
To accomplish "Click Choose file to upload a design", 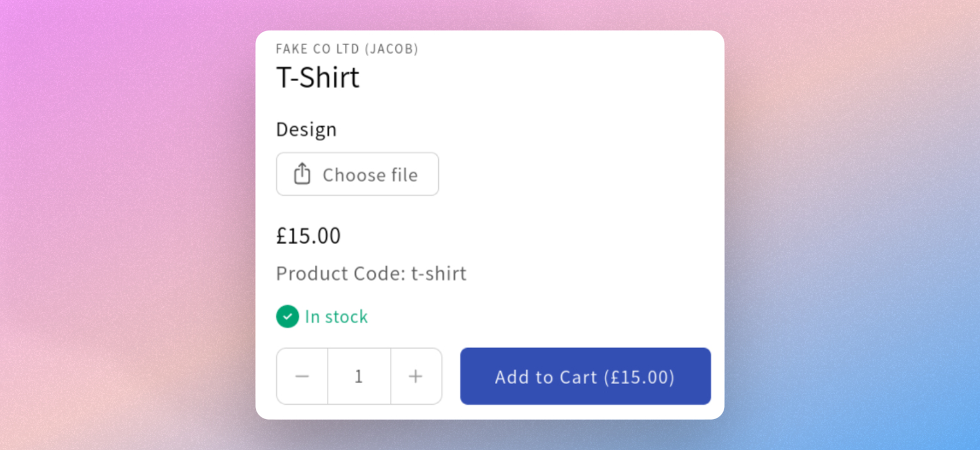I will click(x=357, y=174).
